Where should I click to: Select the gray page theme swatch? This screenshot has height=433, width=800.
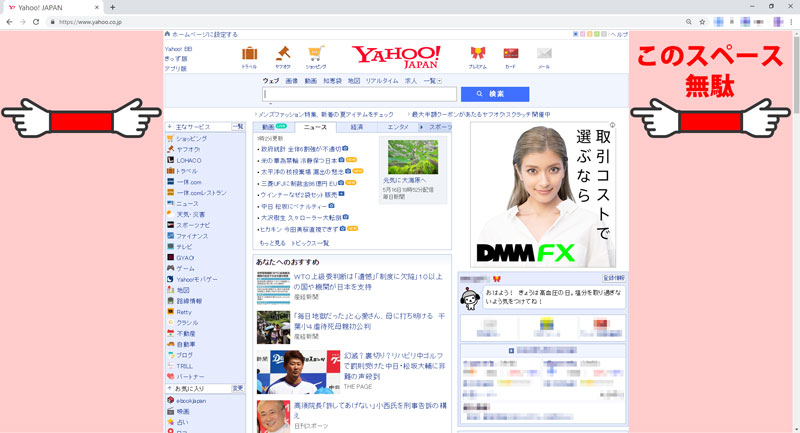(x=604, y=34)
